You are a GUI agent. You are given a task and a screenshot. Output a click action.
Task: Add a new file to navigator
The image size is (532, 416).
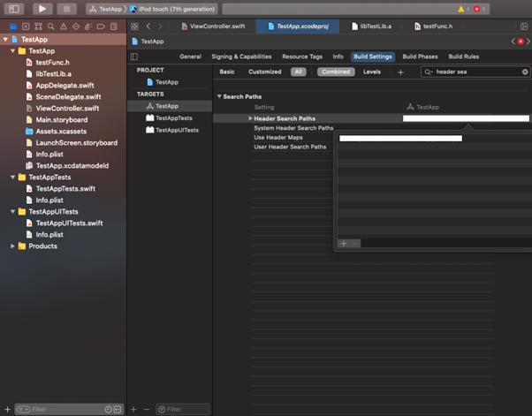coord(7,410)
